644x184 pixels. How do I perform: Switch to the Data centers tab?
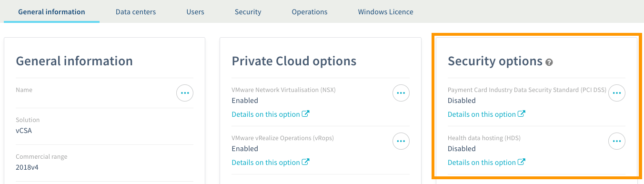136,11
